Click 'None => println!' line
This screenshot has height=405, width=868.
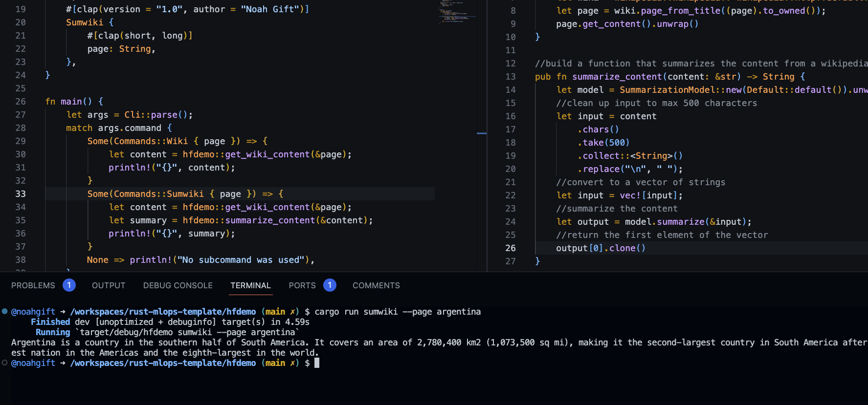point(200,259)
